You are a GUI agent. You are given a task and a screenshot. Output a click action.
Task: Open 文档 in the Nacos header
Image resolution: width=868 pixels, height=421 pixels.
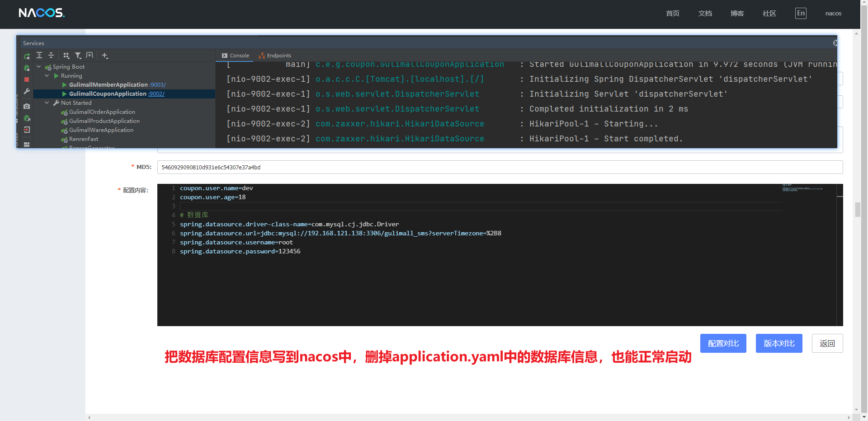705,14
